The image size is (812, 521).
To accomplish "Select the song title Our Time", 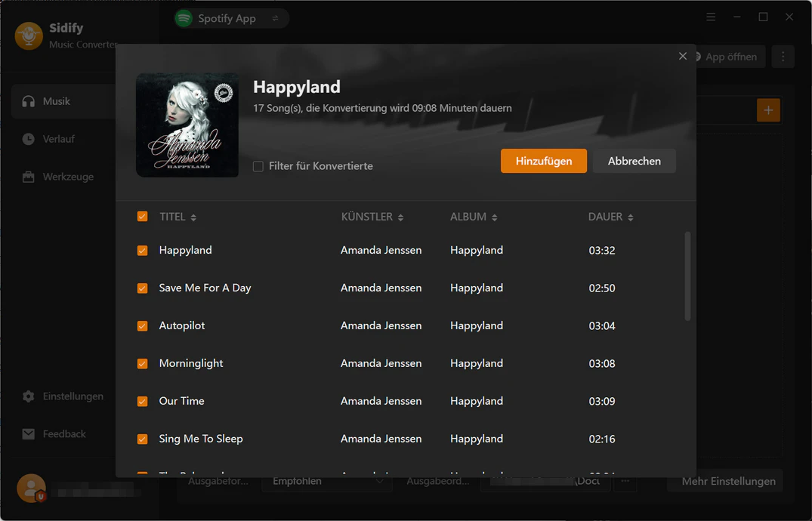I will point(182,402).
